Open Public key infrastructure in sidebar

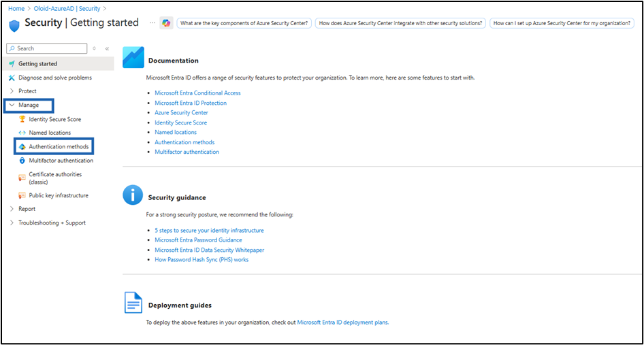point(59,195)
